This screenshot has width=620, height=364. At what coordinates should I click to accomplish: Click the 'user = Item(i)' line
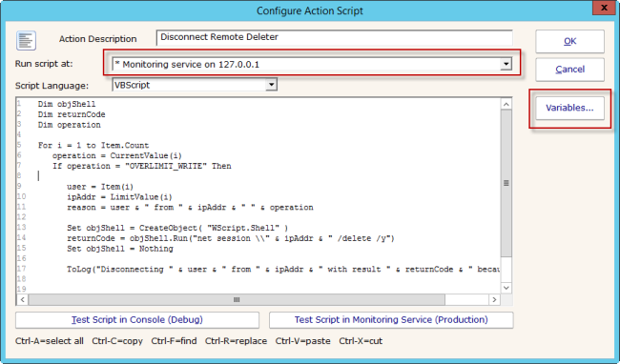tap(100, 187)
